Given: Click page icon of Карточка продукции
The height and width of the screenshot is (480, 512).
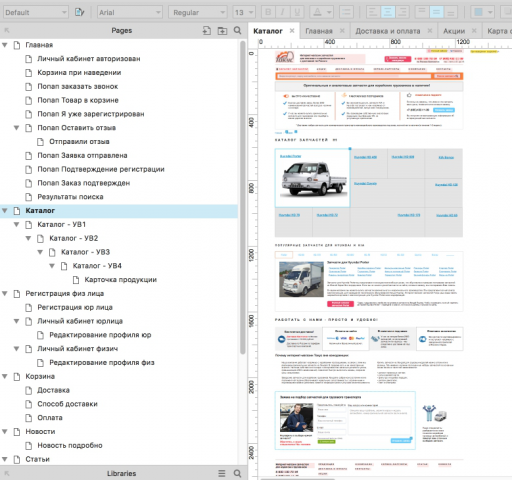Looking at the screenshot, I should (76, 280).
